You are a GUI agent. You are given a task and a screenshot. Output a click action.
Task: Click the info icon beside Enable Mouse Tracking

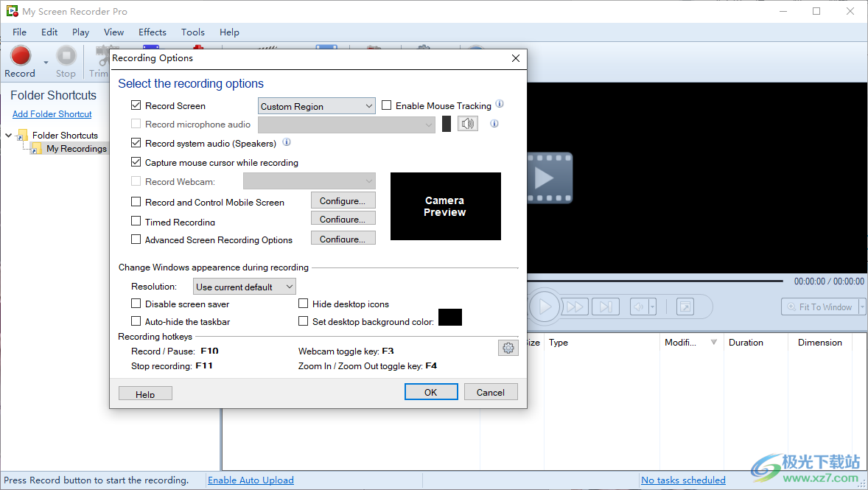click(500, 104)
